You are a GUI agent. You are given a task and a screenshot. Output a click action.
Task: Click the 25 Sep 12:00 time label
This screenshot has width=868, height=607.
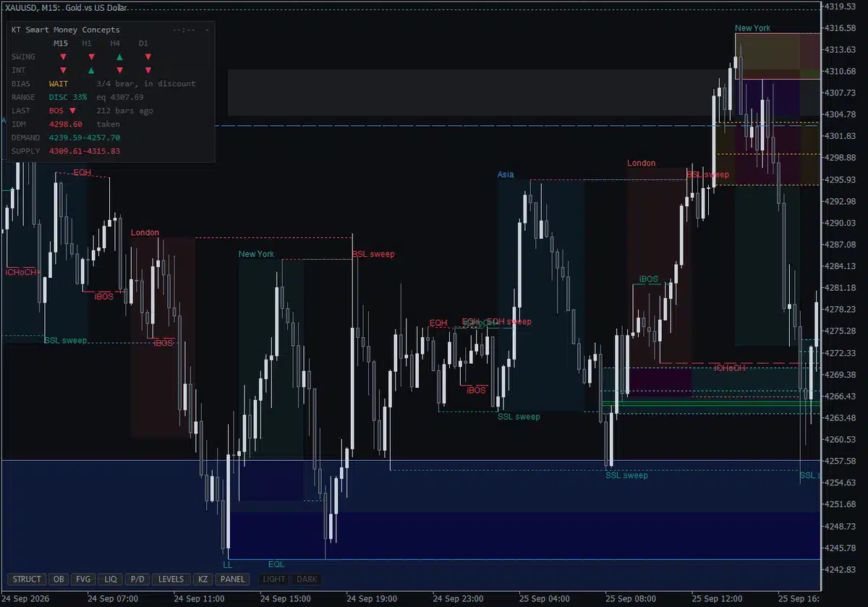(717, 599)
